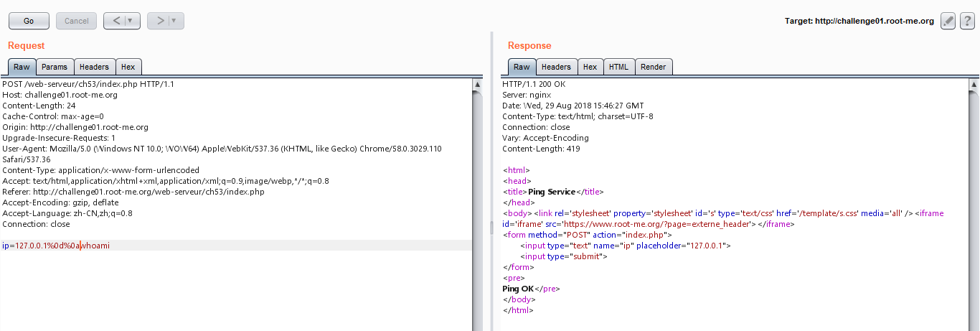980x331 pixels.
Task: Switch to the request Params tab
Action: [55, 67]
